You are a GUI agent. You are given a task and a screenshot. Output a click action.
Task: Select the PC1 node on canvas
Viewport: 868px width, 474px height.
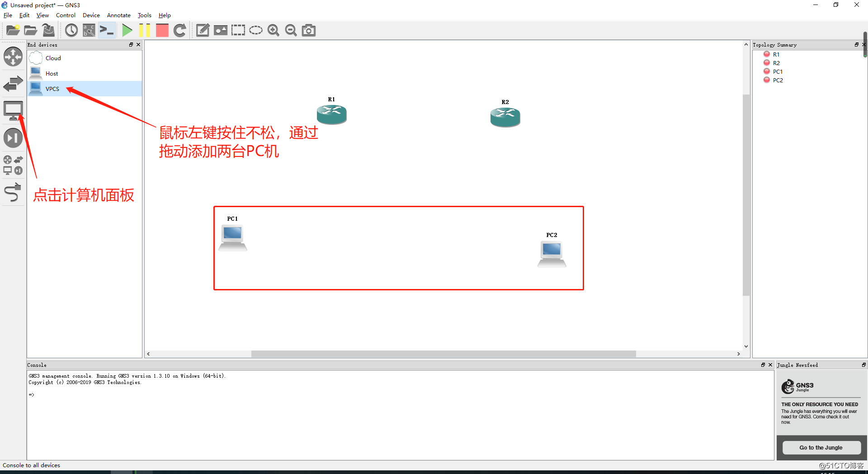233,238
